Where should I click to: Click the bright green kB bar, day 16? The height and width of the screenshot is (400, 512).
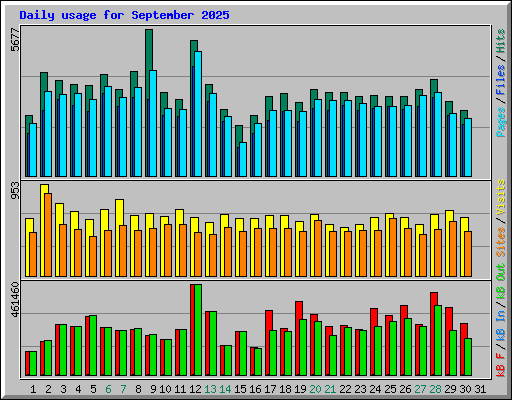[x=258, y=362]
